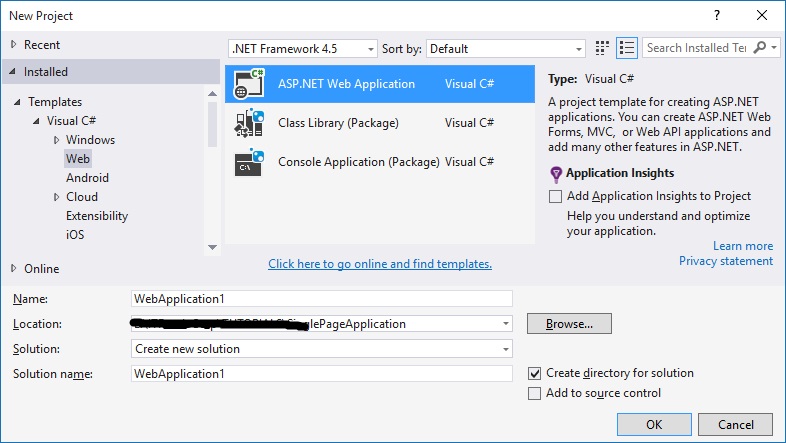
Task: Click the help question mark button
Action: tap(717, 16)
